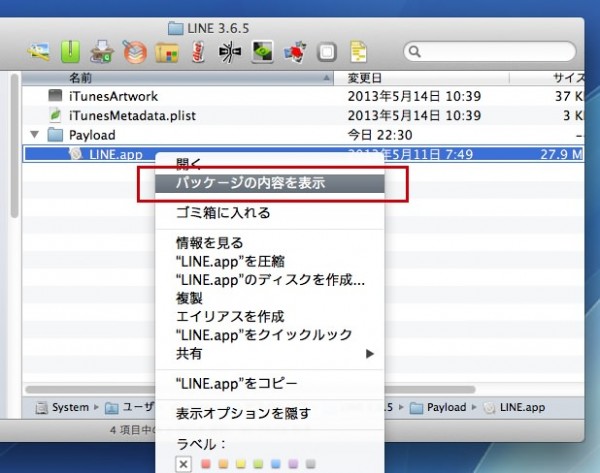The height and width of the screenshot is (473, 600).
Task: Click the cardboard box download-arrow toolbar icon
Action: coord(102,52)
